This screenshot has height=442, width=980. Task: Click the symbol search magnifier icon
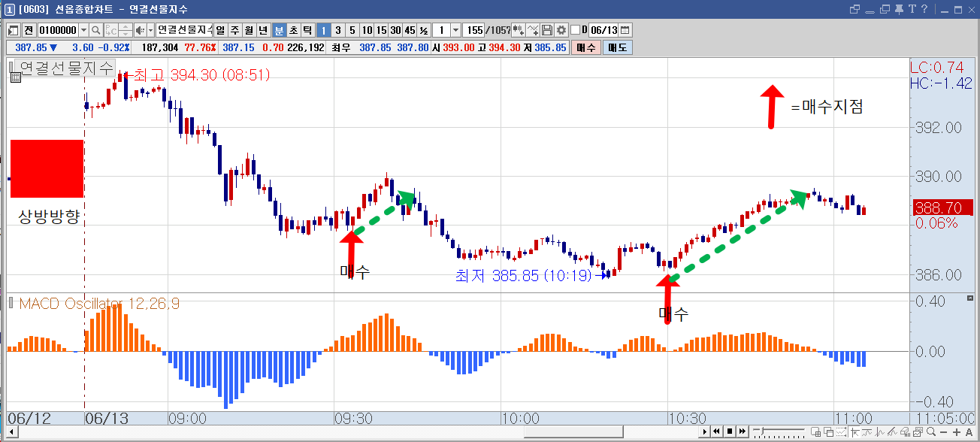pyautogui.click(x=95, y=30)
